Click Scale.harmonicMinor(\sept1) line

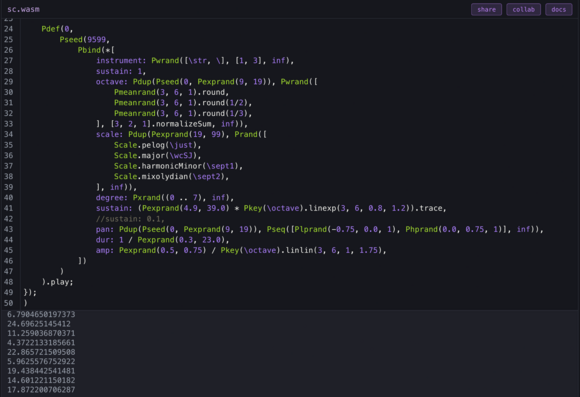coord(178,166)
